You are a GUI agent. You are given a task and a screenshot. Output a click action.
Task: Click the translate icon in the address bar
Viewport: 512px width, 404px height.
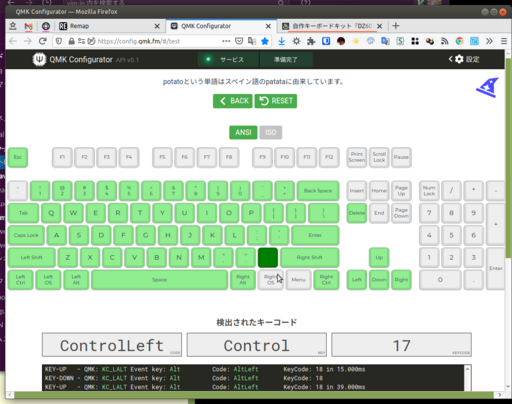tap(252, 41)
